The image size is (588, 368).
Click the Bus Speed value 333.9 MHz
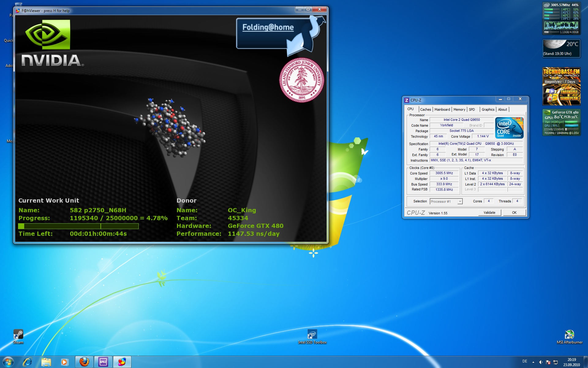pyautogui.click(x=444, y=184)
